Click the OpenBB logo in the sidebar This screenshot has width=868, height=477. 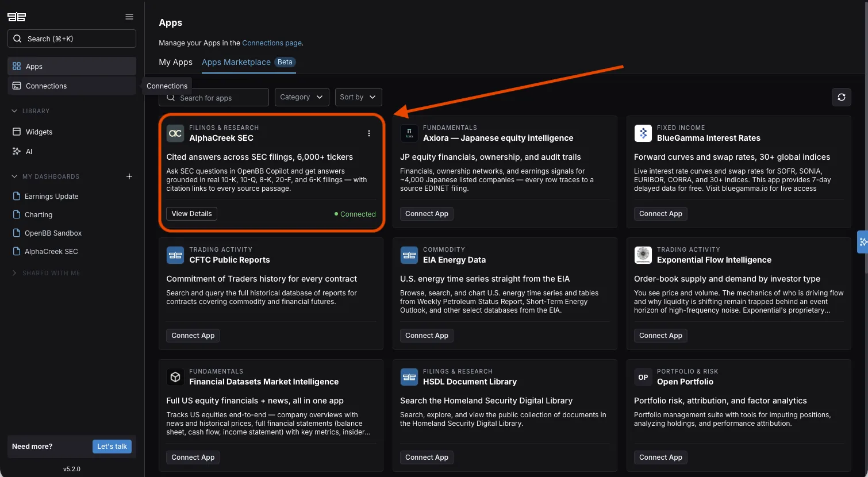17,17
